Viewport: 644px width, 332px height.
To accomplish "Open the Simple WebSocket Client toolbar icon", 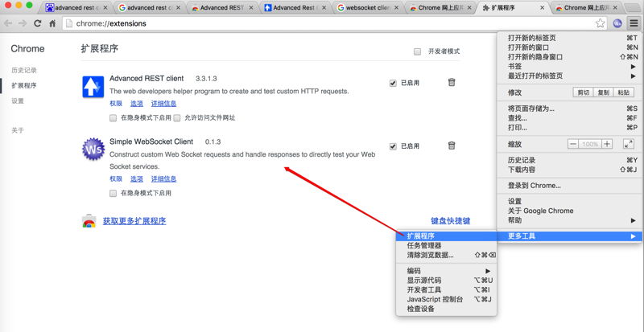I will [x=617, y=23].
